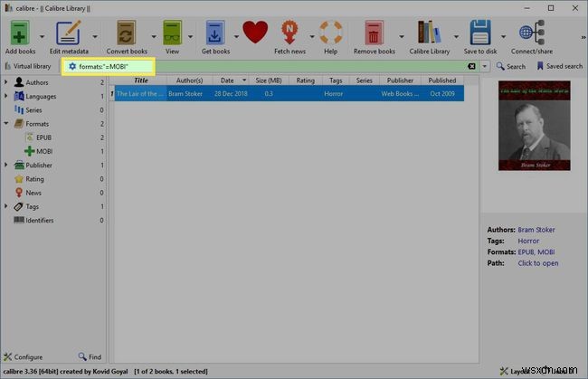Sort by Size (MB) column header

coord(269,81)
